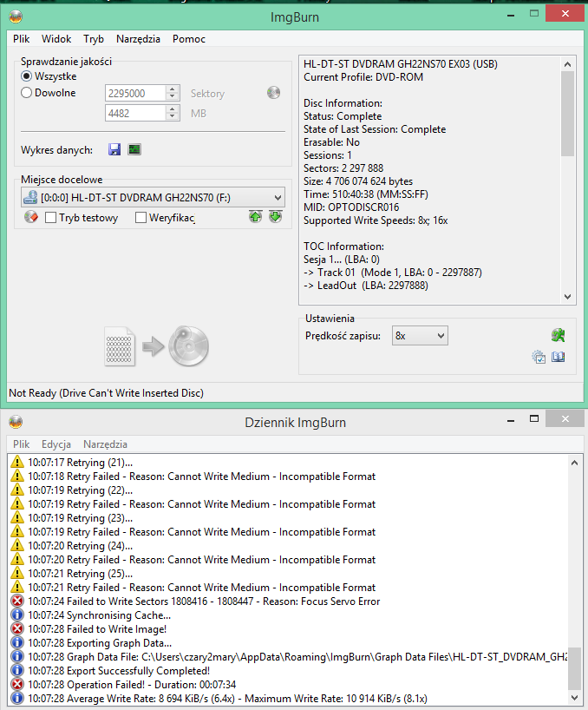The height and width of the screenshot is (710, 588).
Task: Click the info icon on Graph Data File line
Action: [x=16, y=657]
